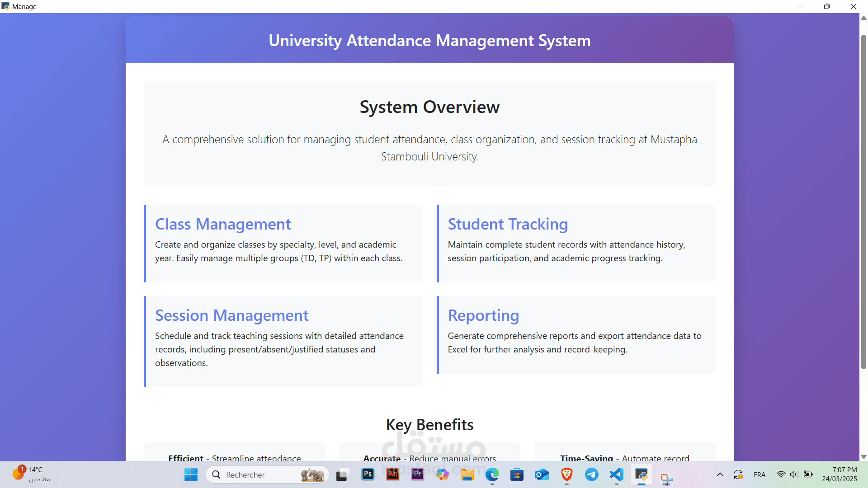Image resolution: width=868 pixels, height=488 pixels.
Task: Open Premiere Pro taskbar icon
Action: [x=418, y=474]
